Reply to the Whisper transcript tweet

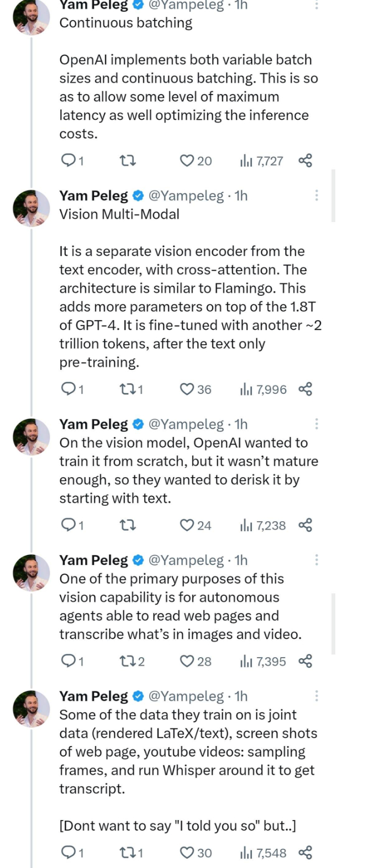(68, 853)
